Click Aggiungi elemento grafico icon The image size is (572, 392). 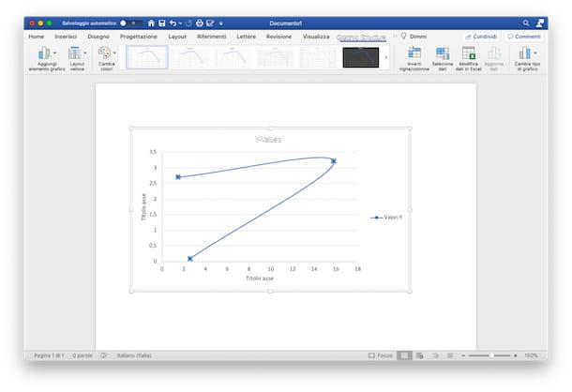44,53
